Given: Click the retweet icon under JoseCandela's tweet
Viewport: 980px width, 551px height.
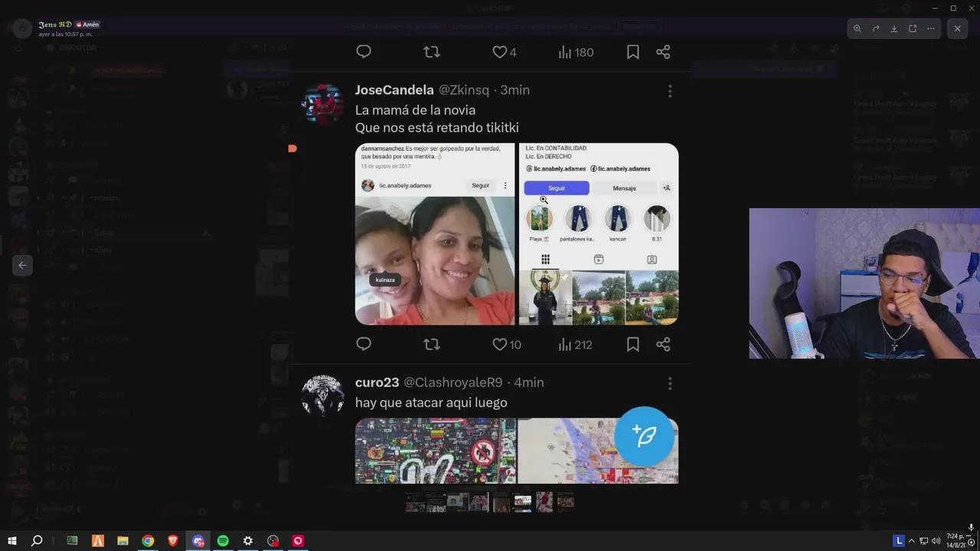Looking at the screenshot, I should click(432, 344).
